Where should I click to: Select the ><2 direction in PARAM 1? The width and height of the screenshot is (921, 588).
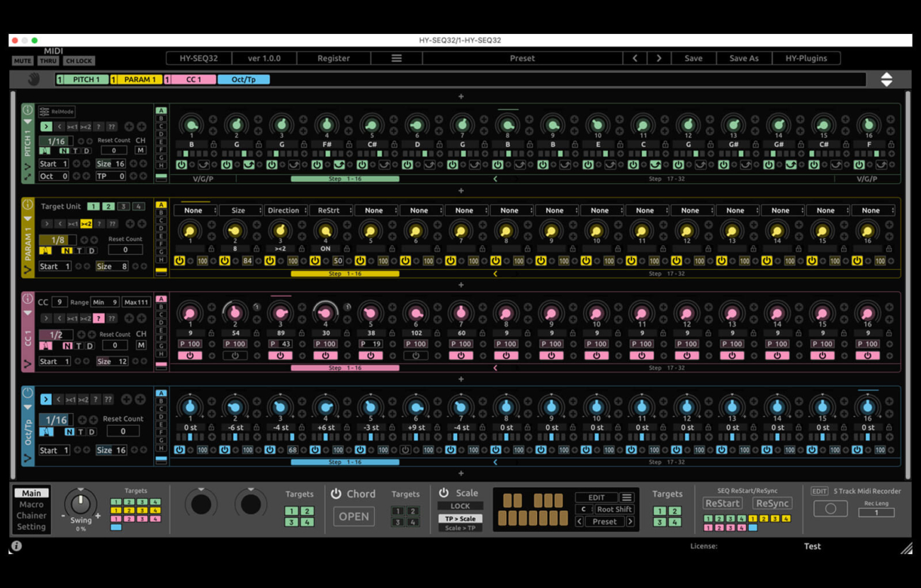[x=86, y=224]
